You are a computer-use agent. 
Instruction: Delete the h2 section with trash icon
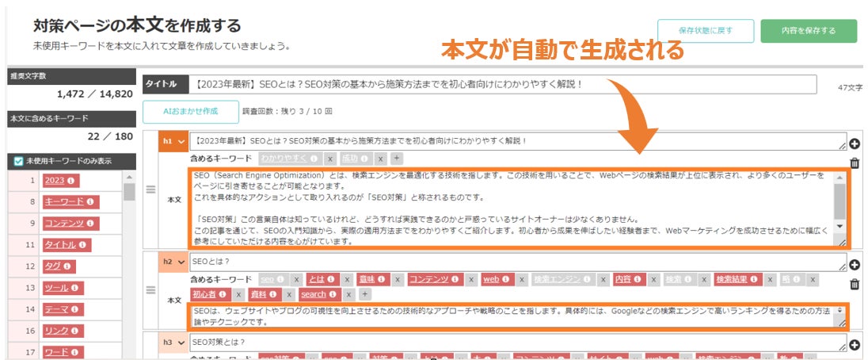855,284
